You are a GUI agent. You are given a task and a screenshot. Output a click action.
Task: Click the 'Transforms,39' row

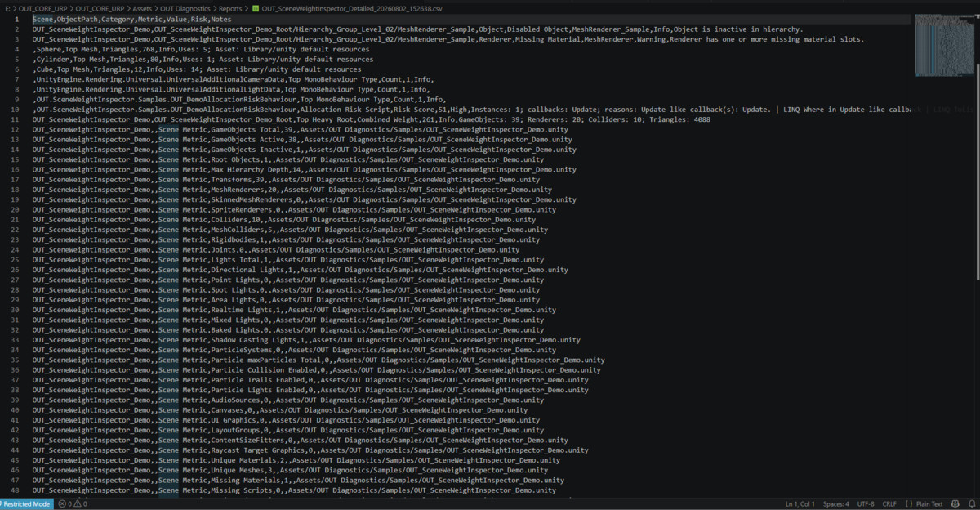point(286,179)
